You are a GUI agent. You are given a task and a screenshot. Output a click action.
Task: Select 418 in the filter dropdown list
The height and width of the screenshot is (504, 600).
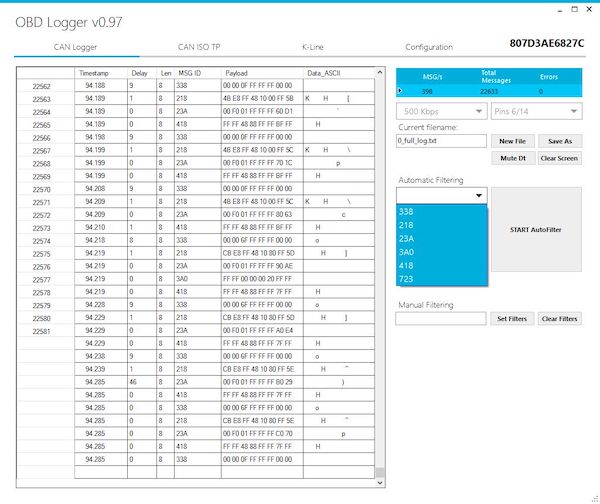coord(442,265)
